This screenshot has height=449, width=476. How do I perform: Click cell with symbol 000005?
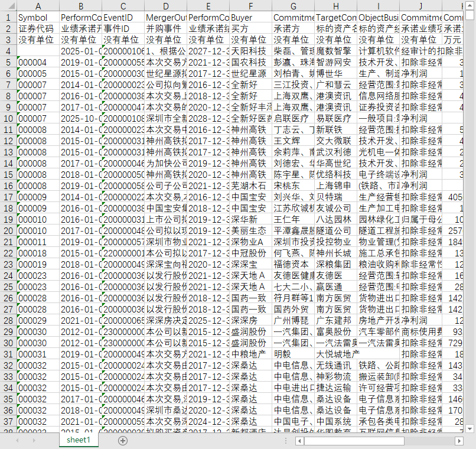tap(38, 73)
